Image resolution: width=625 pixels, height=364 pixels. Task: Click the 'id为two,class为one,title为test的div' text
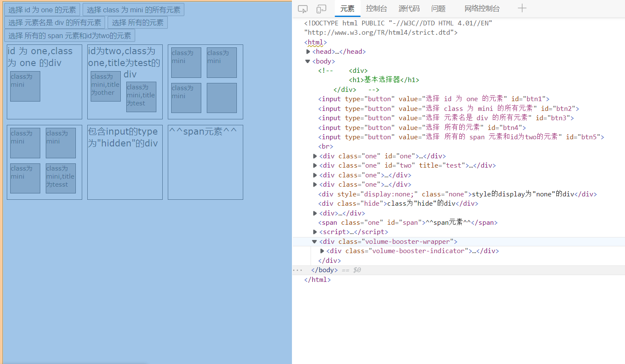coord(124,63)
